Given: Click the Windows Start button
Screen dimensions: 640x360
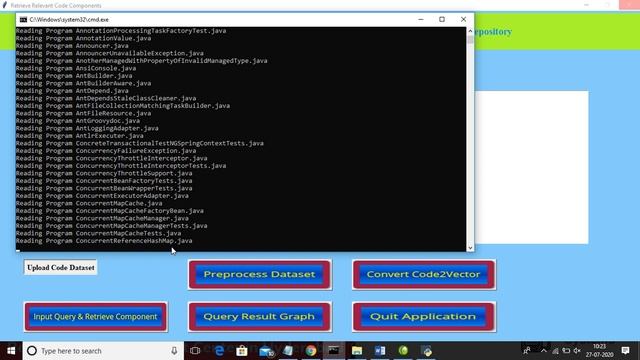Looking at the screenshot, I should click(x=11, y=351).
